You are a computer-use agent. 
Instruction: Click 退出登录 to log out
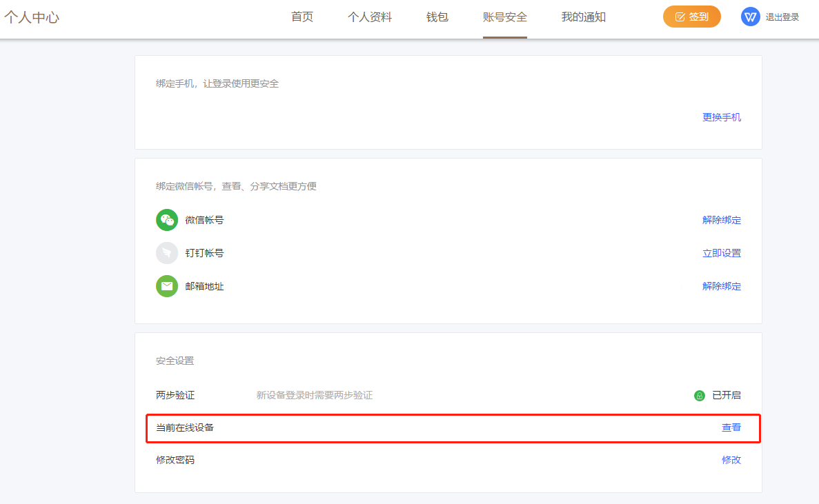tap(782, 17)
